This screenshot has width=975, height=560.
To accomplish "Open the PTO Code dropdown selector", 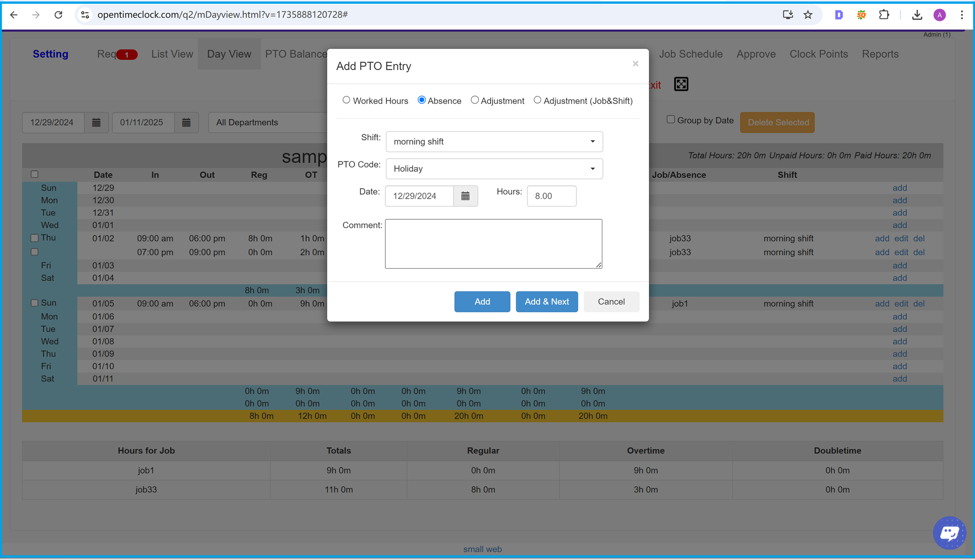I will tap(494, 168).
